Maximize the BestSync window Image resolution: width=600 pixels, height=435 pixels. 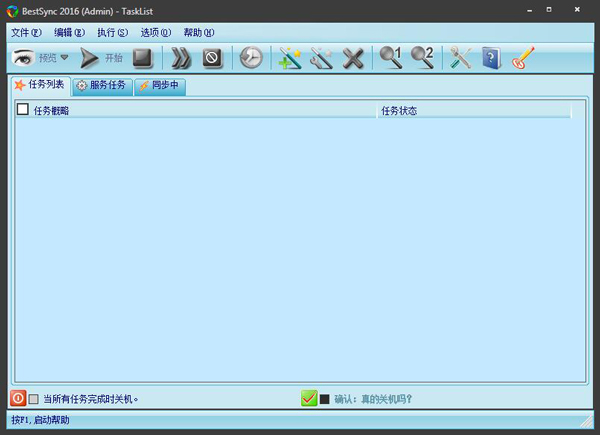[x=549, y=10]
